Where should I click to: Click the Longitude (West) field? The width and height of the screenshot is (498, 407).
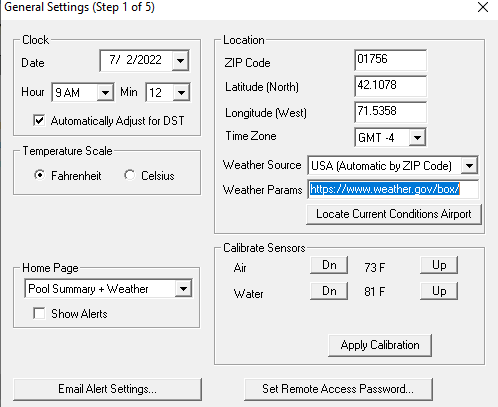click(390, 112)
